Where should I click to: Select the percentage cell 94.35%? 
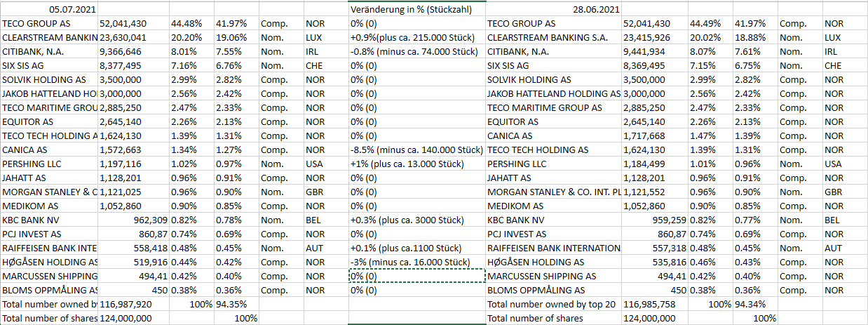point(236,304)
